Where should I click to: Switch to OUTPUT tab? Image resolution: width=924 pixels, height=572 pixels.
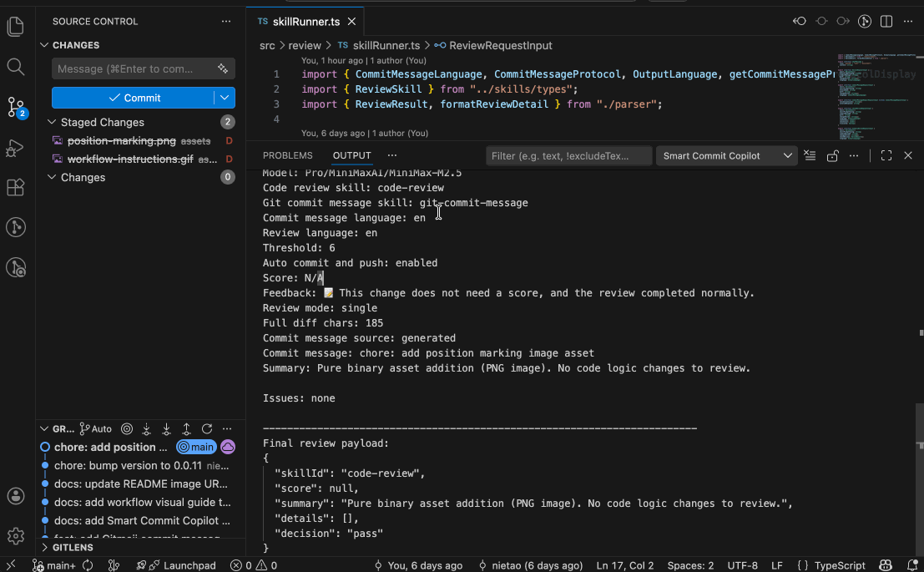coord(351,155)
